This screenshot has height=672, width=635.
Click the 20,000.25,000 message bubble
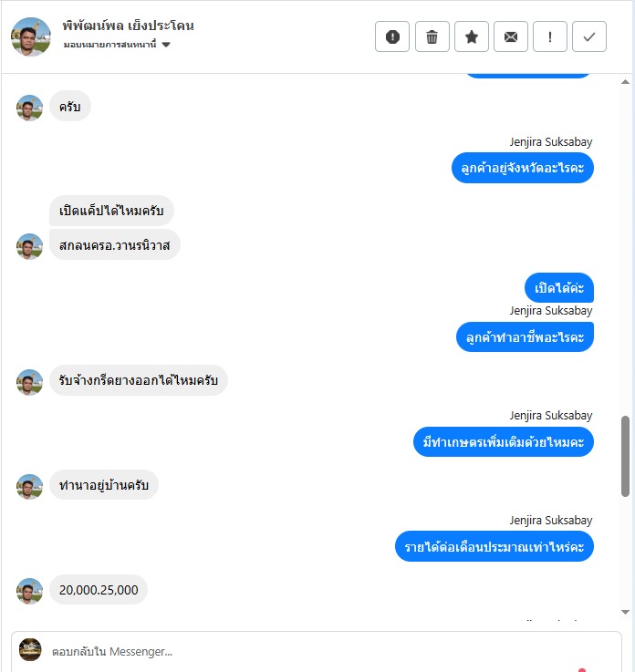pyautogui.click(x=99, y=590)
